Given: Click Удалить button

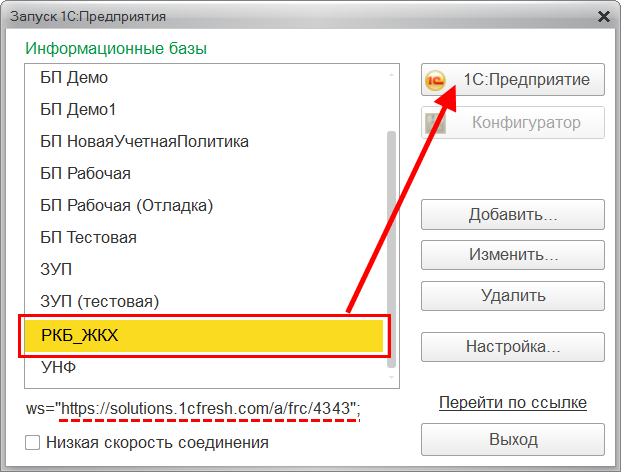Looking at the screenshot, I should pos(513,296).
